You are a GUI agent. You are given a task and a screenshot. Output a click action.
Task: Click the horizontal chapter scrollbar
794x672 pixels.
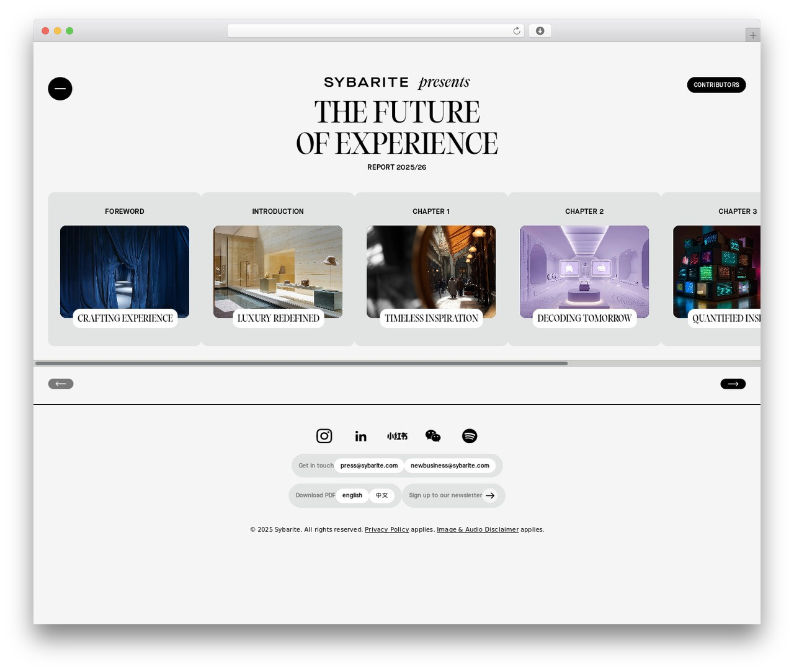click(x=301, y=363)
